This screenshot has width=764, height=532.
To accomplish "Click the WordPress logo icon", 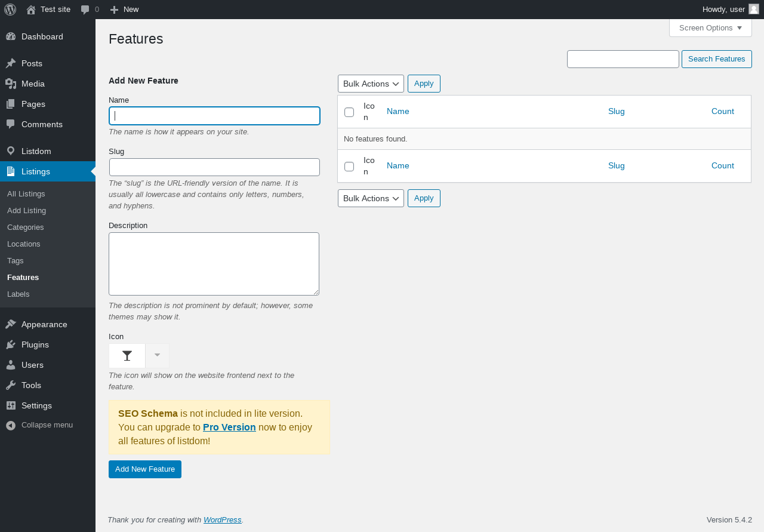I will pyautogui.click(x=10, y=10).
